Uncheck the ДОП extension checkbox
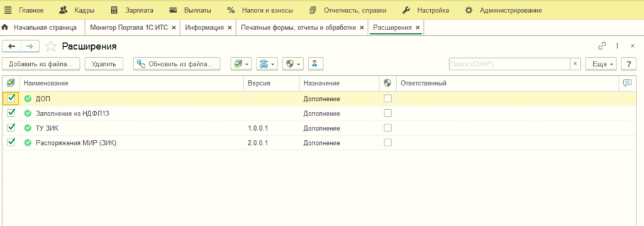Viewport: 644px width, 226px height. [x=11, y=99]
